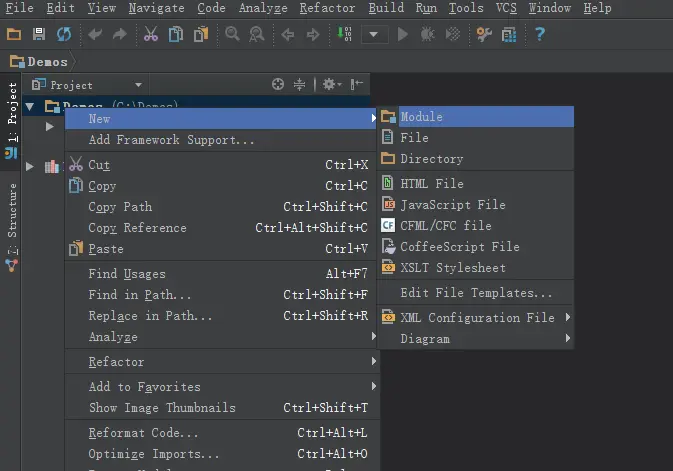The width and height of the screenshot is (673, 471).
Task: Expand the External Libraries tree node
Action: coord(30,166)
